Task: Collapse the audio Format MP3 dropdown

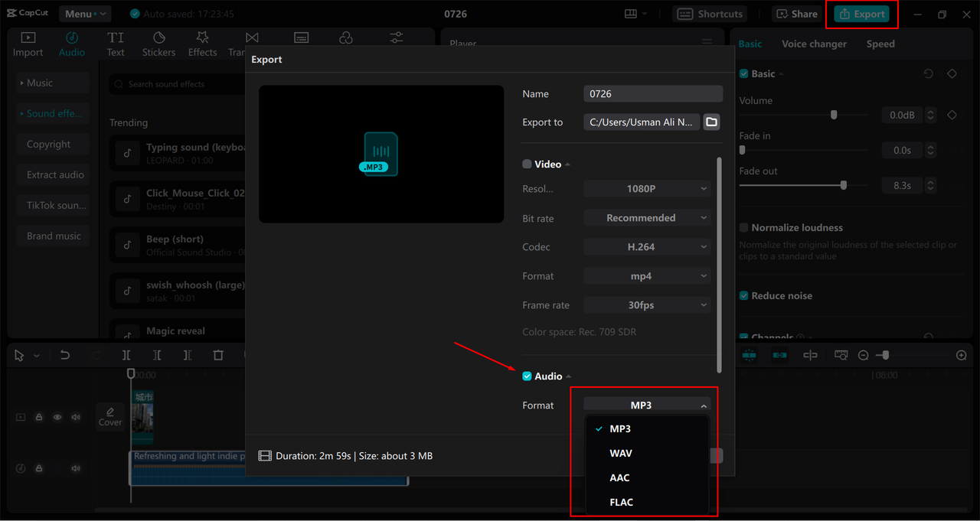Action: [647, 405]
